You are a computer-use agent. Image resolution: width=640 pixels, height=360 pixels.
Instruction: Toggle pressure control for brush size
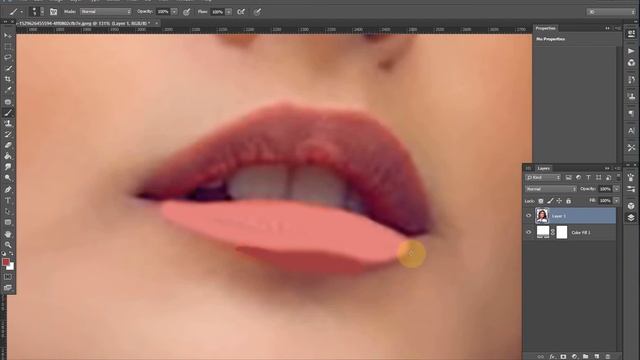coord(257,12)
